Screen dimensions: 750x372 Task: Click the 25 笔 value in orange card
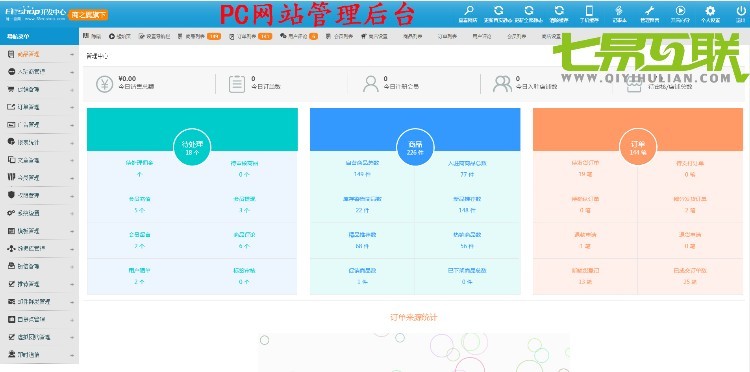point(690,282)
